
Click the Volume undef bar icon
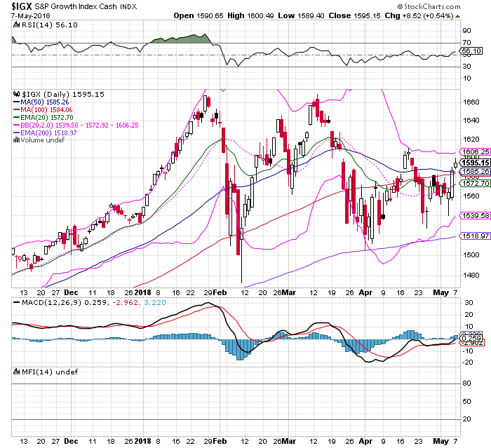[16, 140]
